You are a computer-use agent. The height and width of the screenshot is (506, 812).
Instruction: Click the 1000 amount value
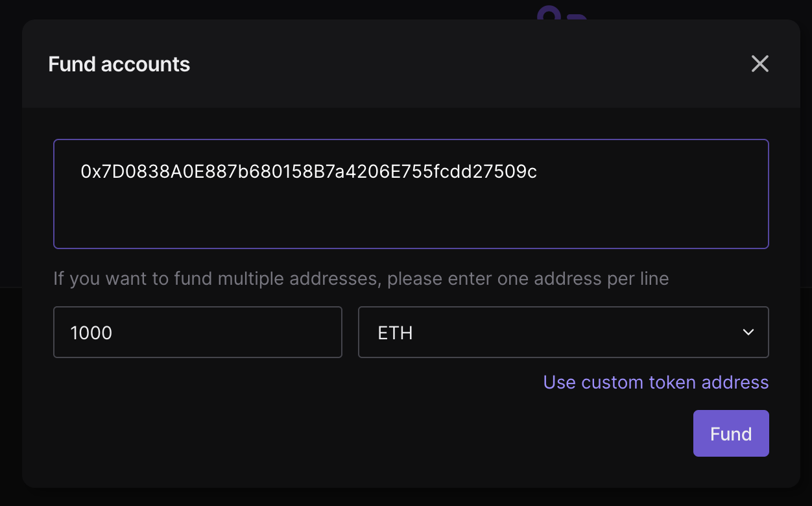91,332
